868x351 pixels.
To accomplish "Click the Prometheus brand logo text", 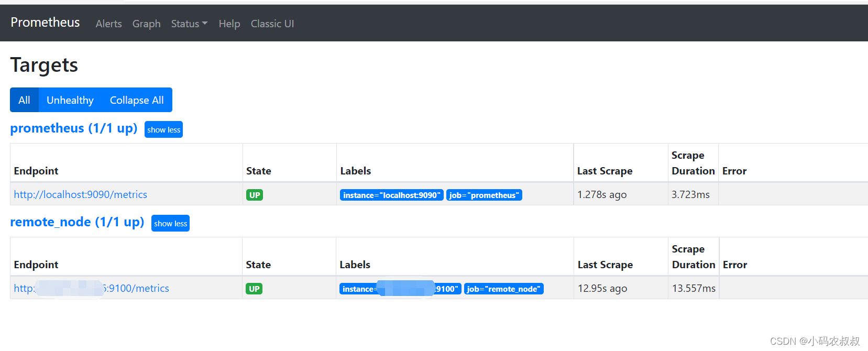I will [45, 23].
